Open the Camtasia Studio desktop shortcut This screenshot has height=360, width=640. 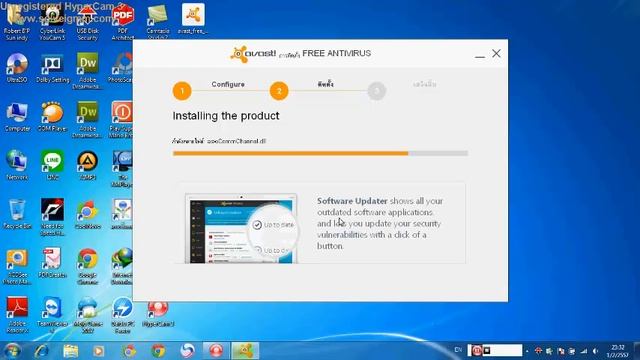[x=158, y=22]
